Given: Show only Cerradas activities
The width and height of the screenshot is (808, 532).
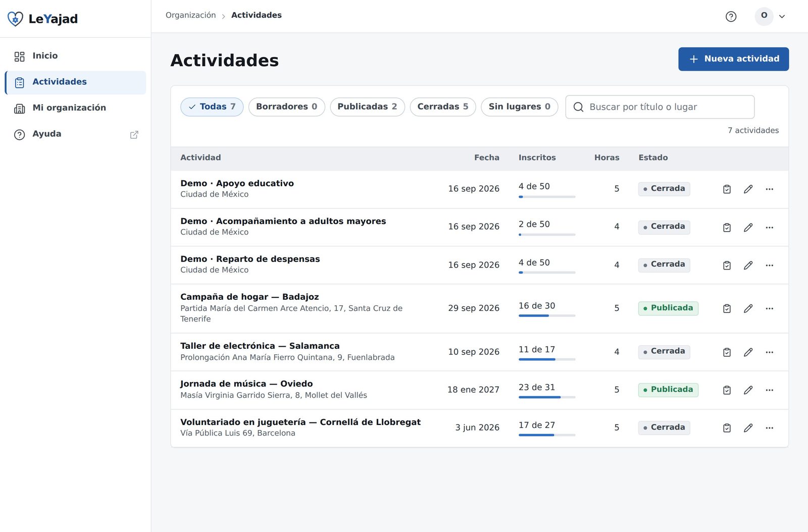Looking at the screenshot, I should pos(442,107).
